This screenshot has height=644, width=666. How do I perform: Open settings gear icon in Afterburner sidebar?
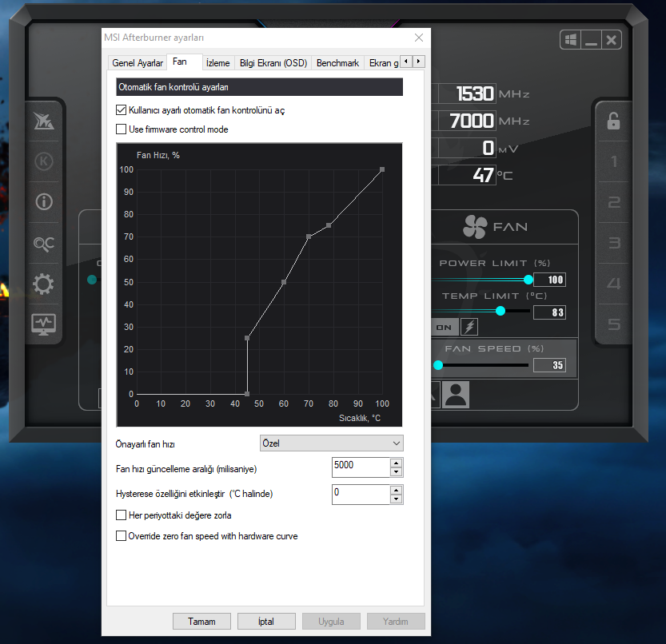44,284
